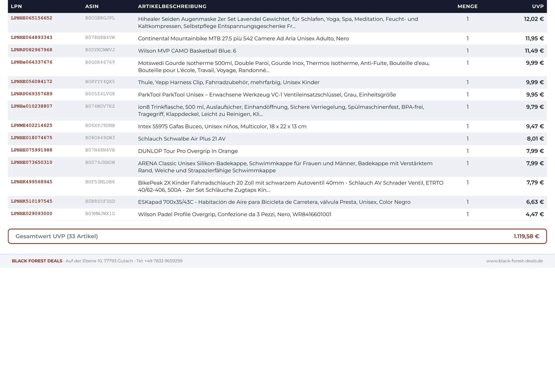Click the LPN column header
Image resolution: width=555 pixels, height=392 pixels.
[16, 6]
